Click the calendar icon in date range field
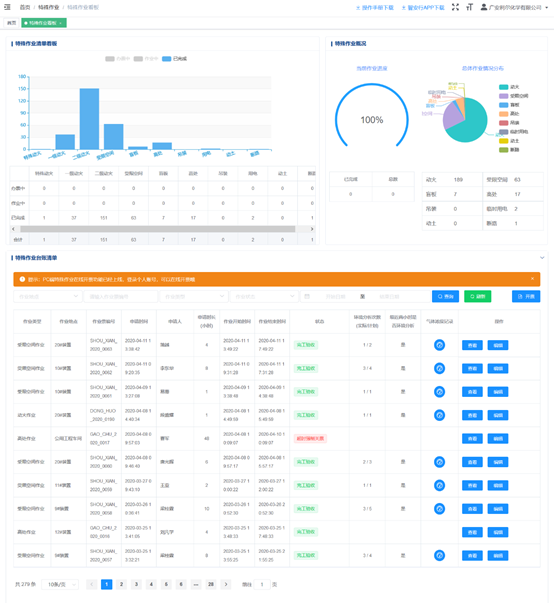 pyautogui.click(x=307, y=297)
